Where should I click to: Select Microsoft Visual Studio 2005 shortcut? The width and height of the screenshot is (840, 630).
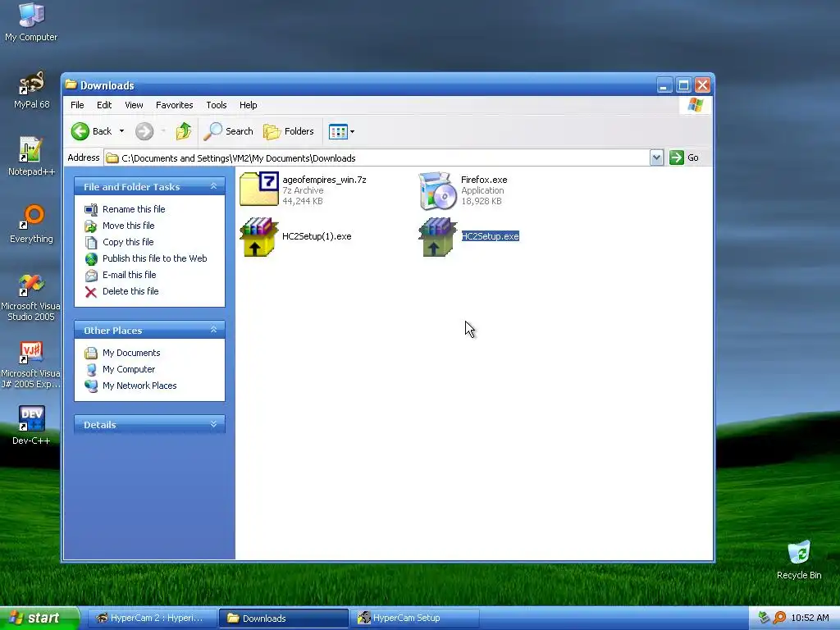[x=30, y=297]
